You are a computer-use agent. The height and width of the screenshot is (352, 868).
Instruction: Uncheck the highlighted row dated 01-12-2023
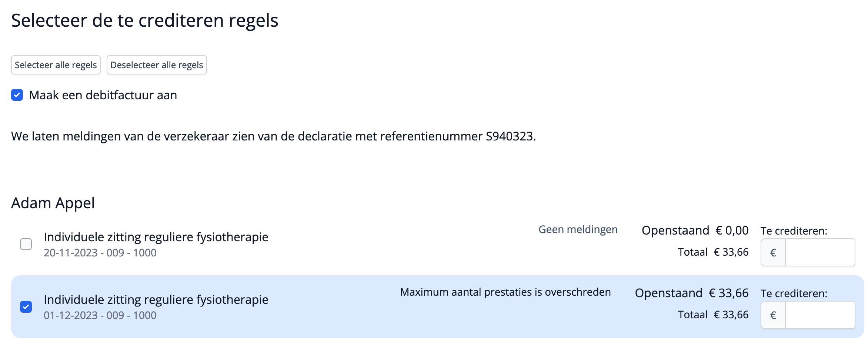point(25,307)
